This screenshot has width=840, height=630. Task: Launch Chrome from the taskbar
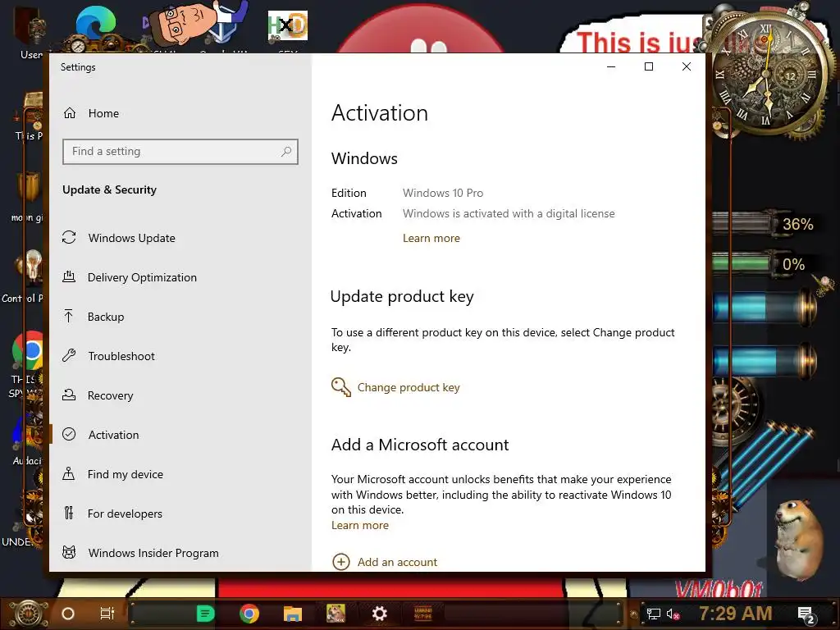click(249, 614)
